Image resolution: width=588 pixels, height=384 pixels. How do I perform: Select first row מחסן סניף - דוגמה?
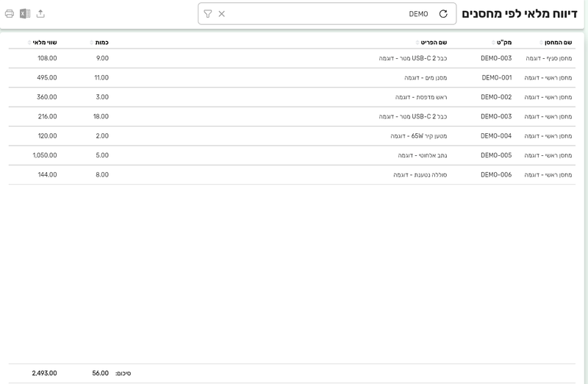[292, 58]
